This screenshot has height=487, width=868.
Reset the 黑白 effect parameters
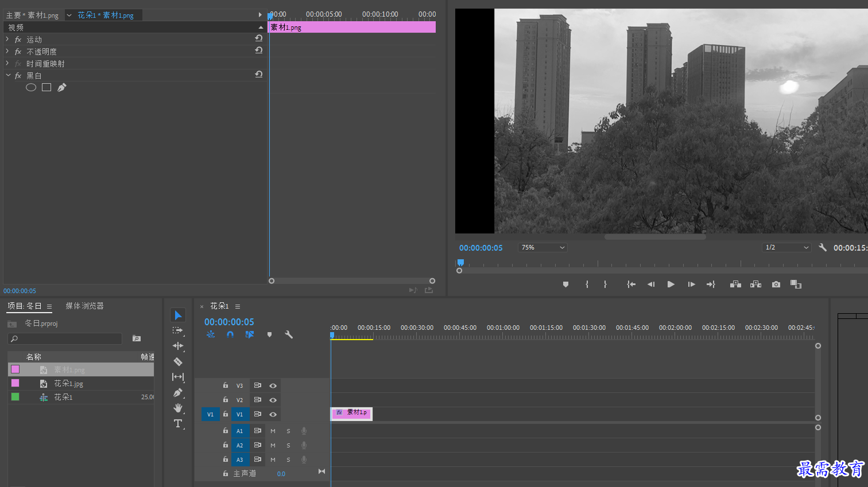(259, 75)
